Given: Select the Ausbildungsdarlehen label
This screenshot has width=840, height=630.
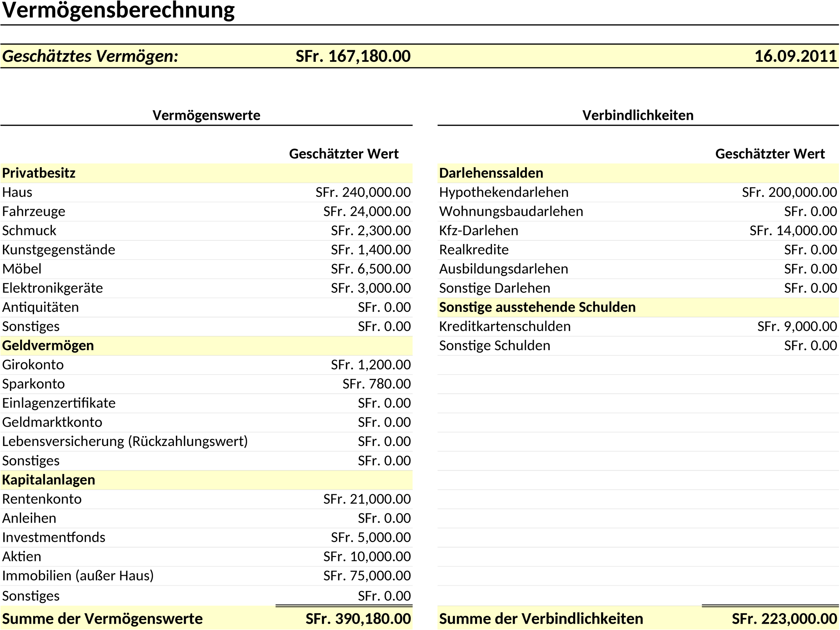Looking at the screenshot, I should (x=503, y=269).
